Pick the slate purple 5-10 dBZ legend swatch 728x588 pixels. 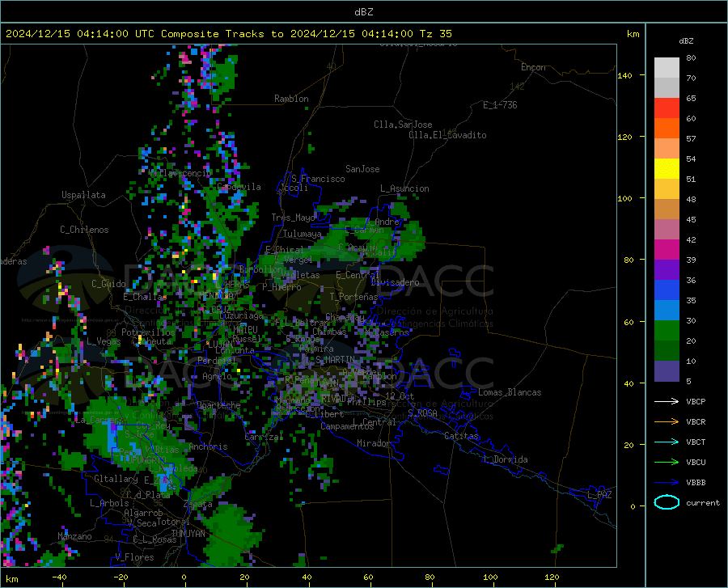pyautogui.click(x=667, y=371)
